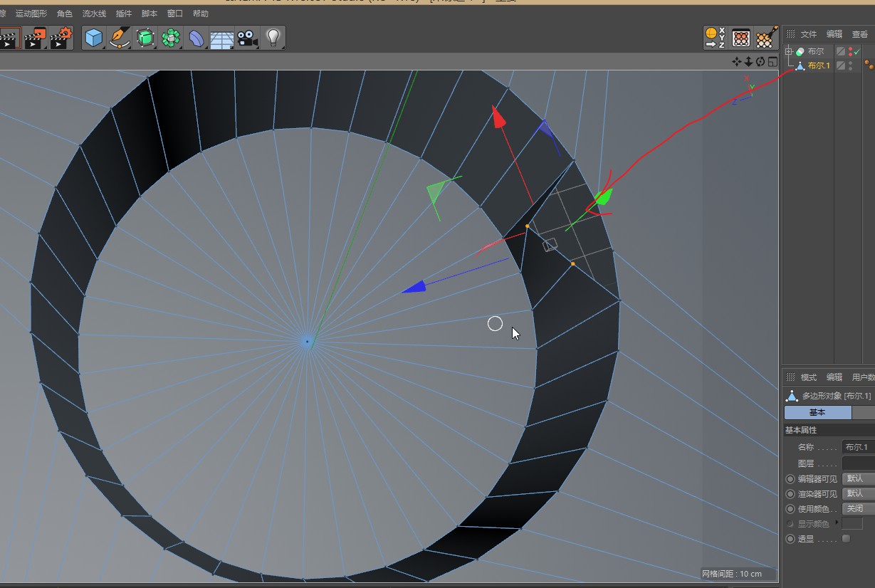Select the 布尔 object name in tree
Viewport: 875px width, 588px height.
click(816, 51)
